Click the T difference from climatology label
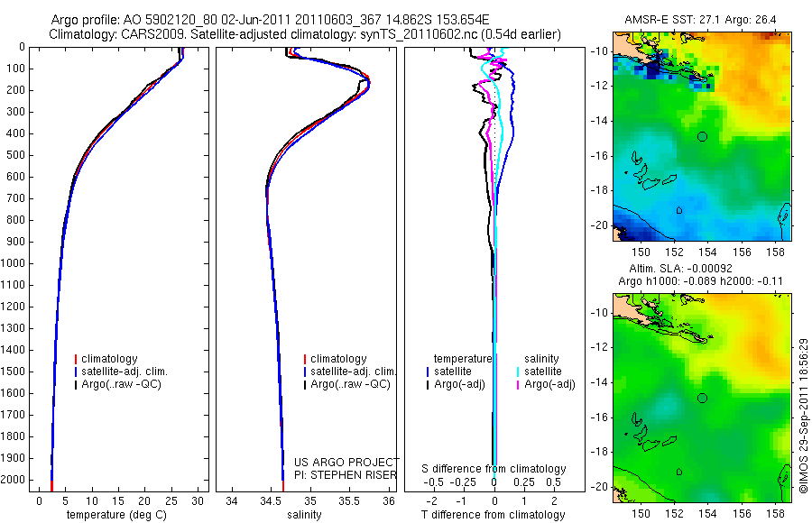Image resolution: width=812 pixels, height=523 pixels. (x=493, y=515)
